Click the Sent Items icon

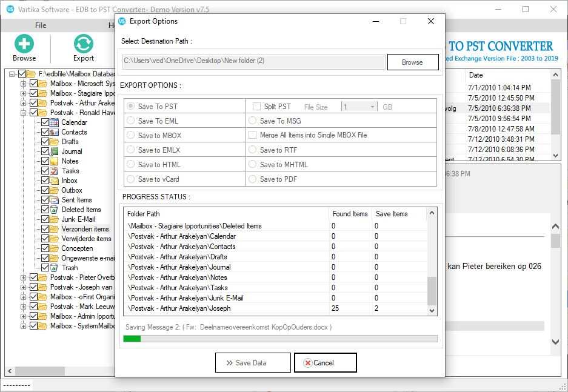(55, 200)
